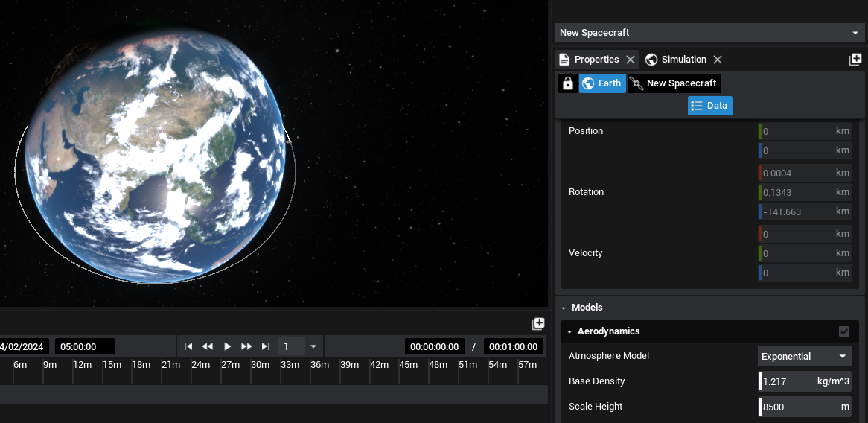Skip to start of the simulation

coord(188,346)
